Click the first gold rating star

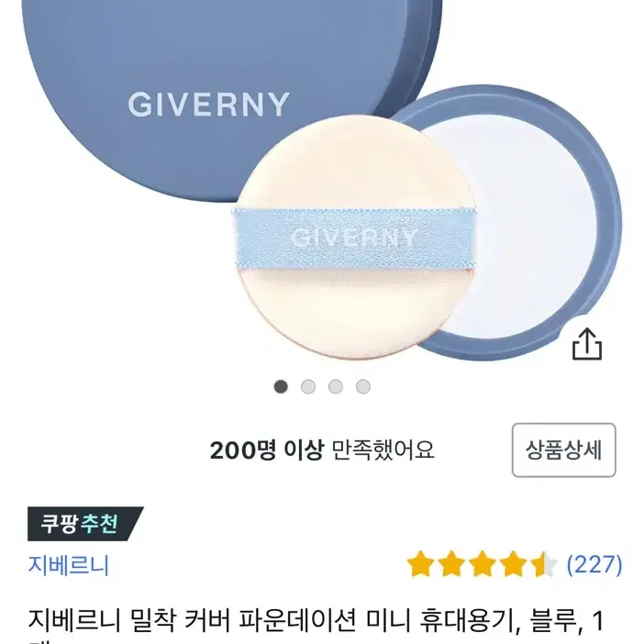click(421, 564)
